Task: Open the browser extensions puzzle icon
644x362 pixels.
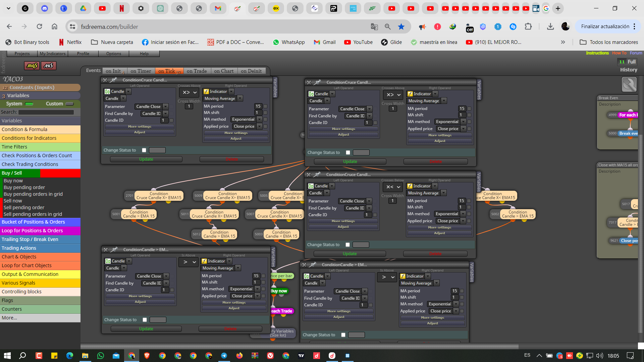Action: (528, 26)
